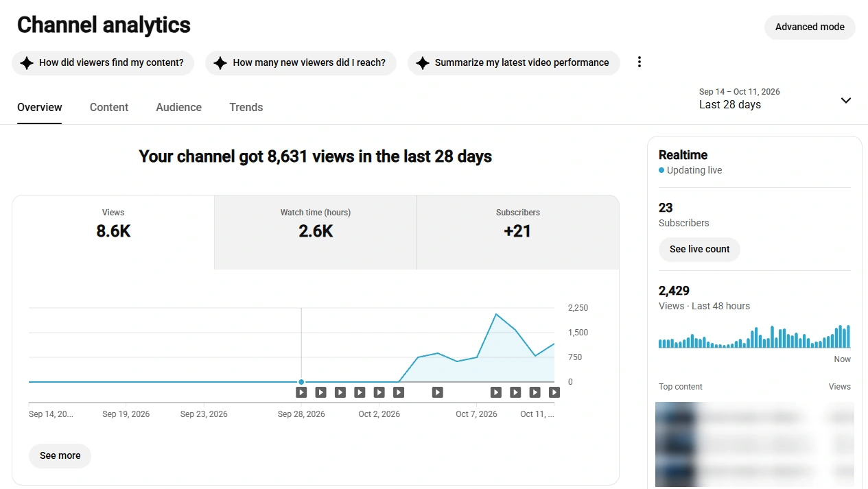Click the 2,250 y-axis label
Image resolution: width=868 pixels, height=489 pixels.
click(578, 308)
